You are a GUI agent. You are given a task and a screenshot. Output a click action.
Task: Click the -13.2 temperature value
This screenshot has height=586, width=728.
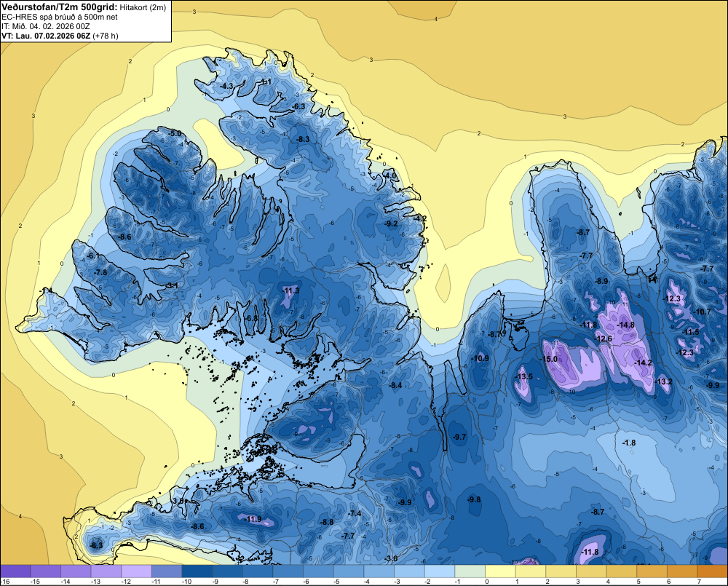(x=663, y=381)
